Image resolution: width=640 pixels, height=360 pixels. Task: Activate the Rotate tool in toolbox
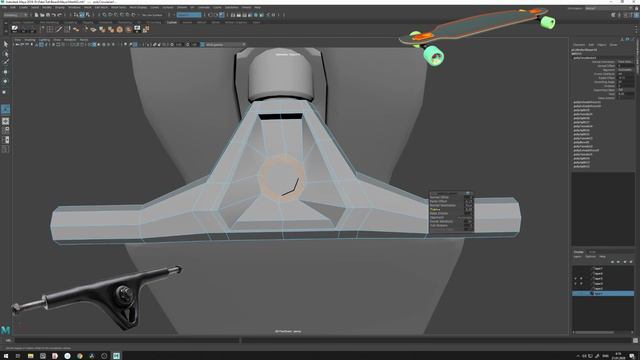click(x=5, y=81)
